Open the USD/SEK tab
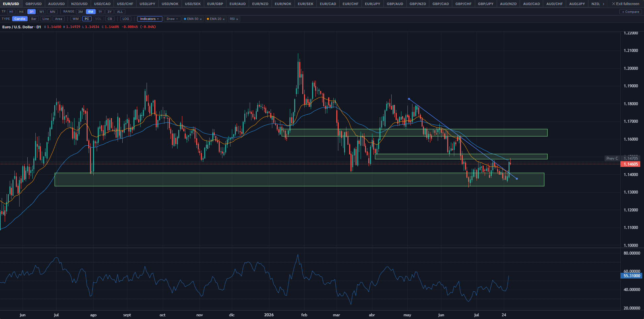The image size is (644, 319). [193, 4]
